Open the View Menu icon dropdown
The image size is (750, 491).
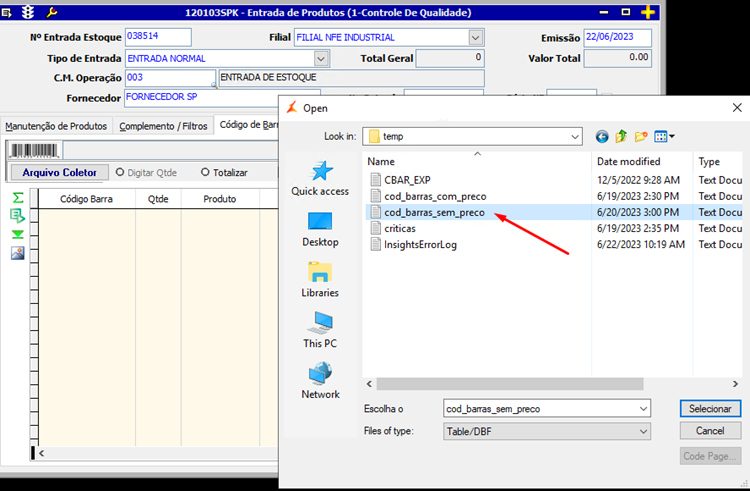[x=664, y=137]
